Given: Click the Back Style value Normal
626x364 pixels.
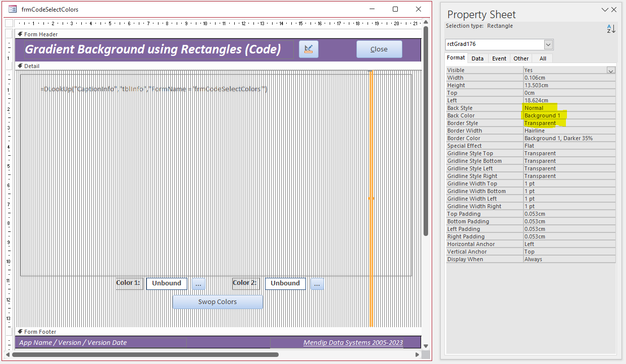Looking at the screenshot, I should click(x=569, y=108).
